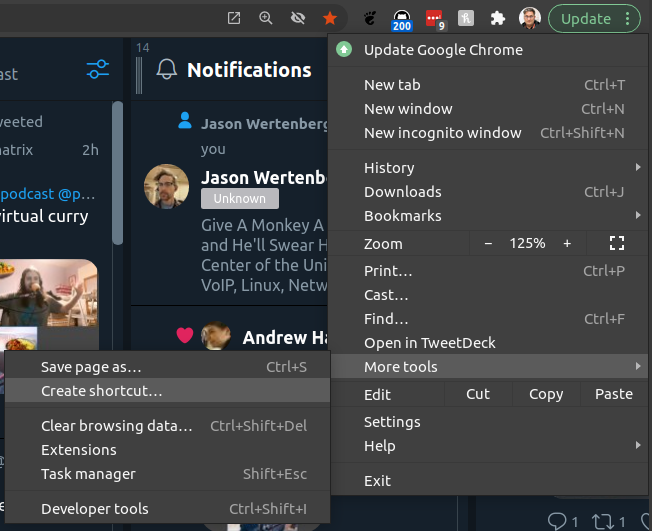Click Paste in the Edit row
This screenshot has height=531, width=652.
614,394
